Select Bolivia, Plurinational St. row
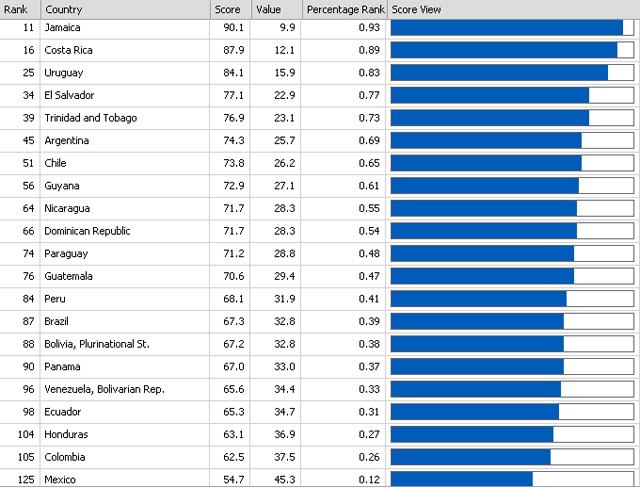The width and height of the screenshot is (640, 488). coord(97,344)
